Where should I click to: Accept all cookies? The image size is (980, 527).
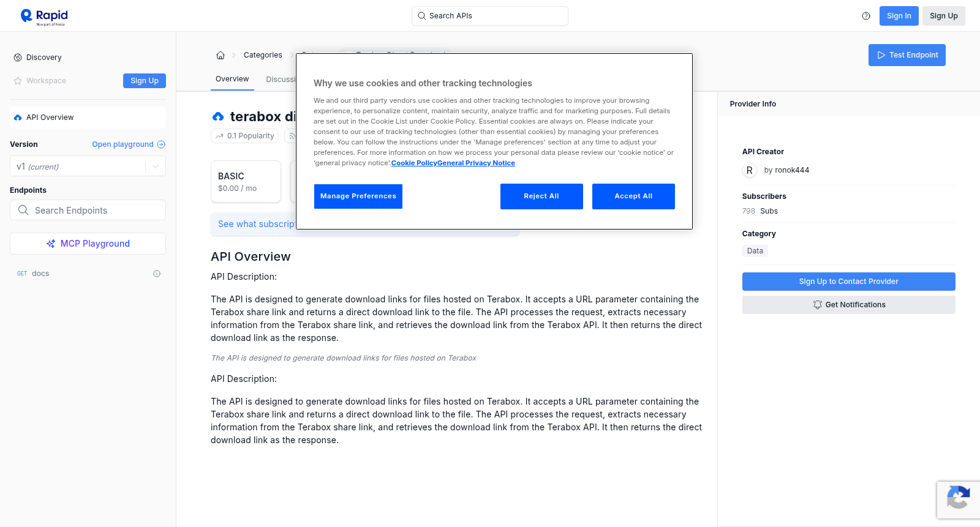coord(633,196)
